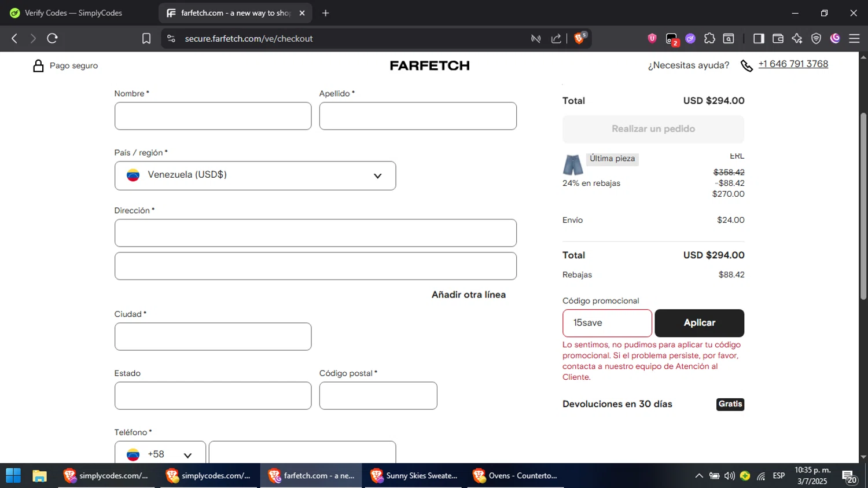This screenshot has width=868, height=488.
Task: Open the browser hamburger menu
Action: click(854, 38)
